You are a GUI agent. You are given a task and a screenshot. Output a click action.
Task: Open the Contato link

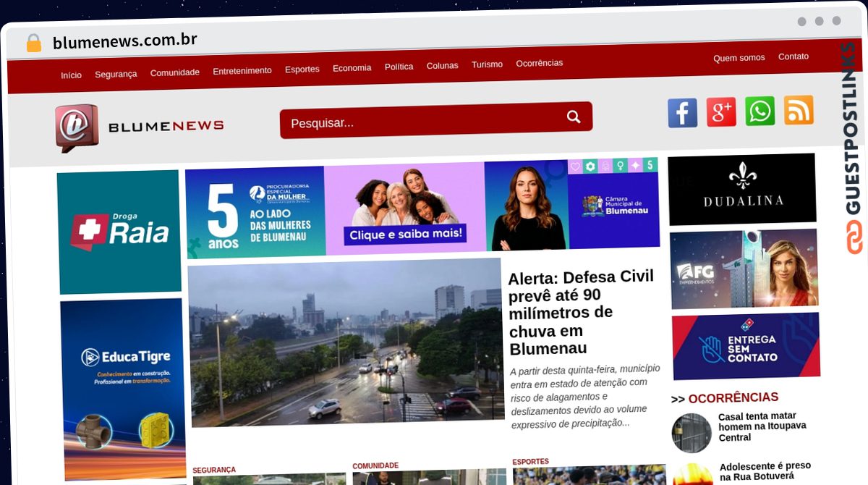793,56
